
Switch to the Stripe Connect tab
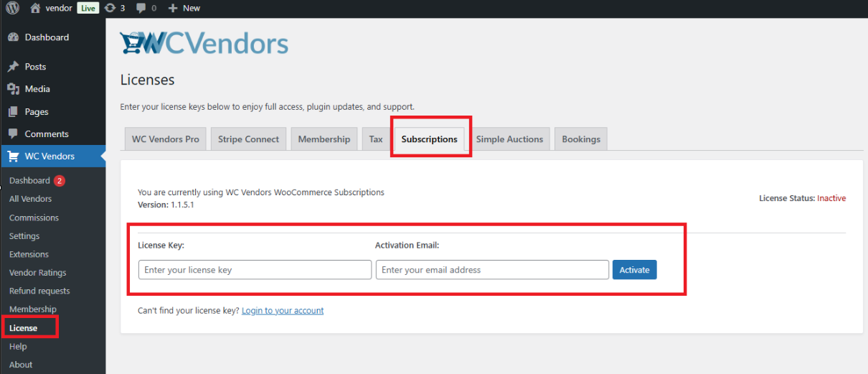[x=249, y=139]
